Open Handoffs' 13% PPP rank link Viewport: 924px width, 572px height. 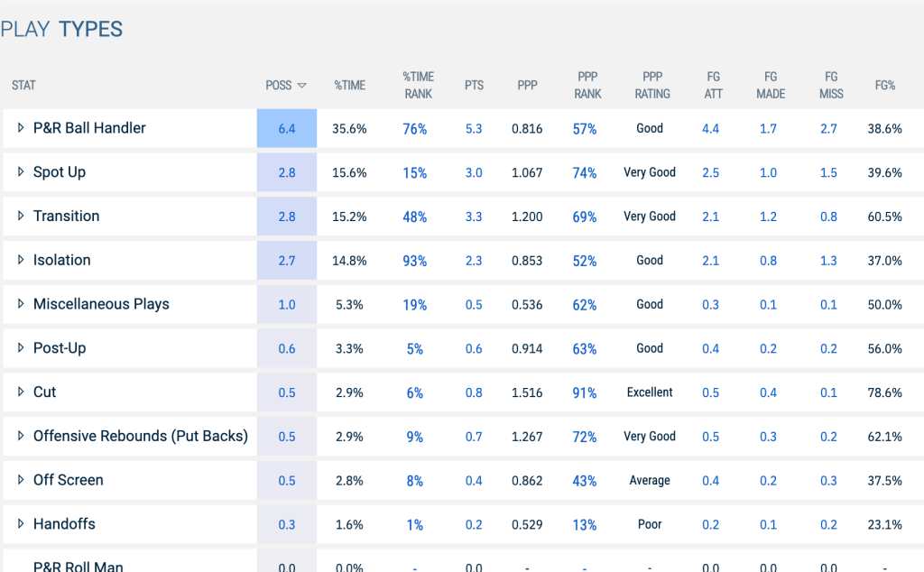(x=585, y=524)
